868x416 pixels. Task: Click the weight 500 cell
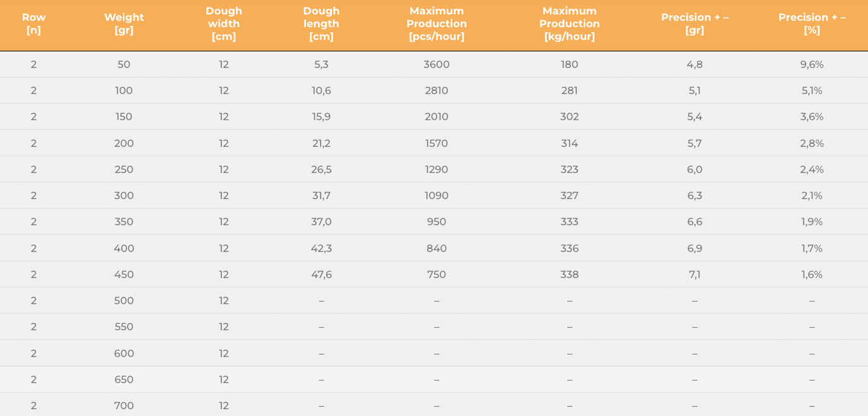124,301
